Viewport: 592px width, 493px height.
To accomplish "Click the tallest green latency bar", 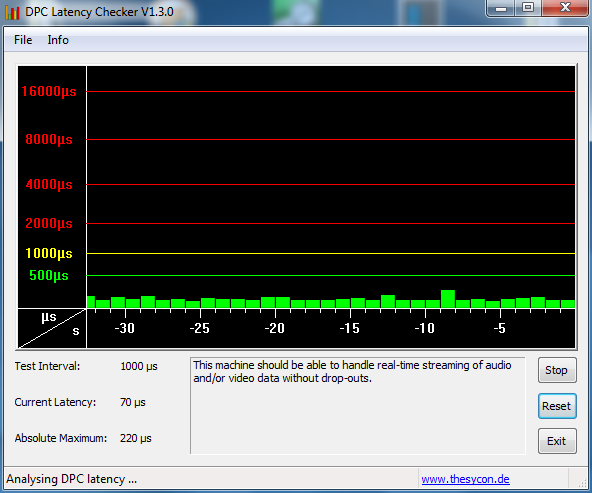I will [448, 299].
